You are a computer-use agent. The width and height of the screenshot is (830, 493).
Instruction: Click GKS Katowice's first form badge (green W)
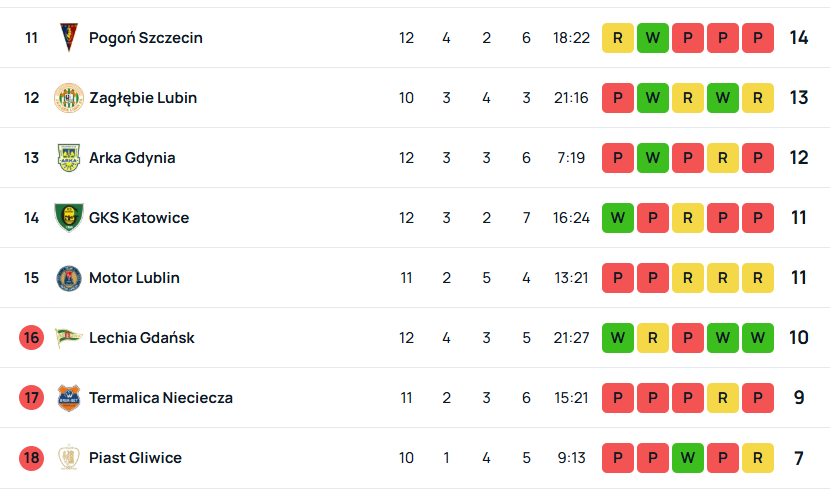[x=618, y=218]
